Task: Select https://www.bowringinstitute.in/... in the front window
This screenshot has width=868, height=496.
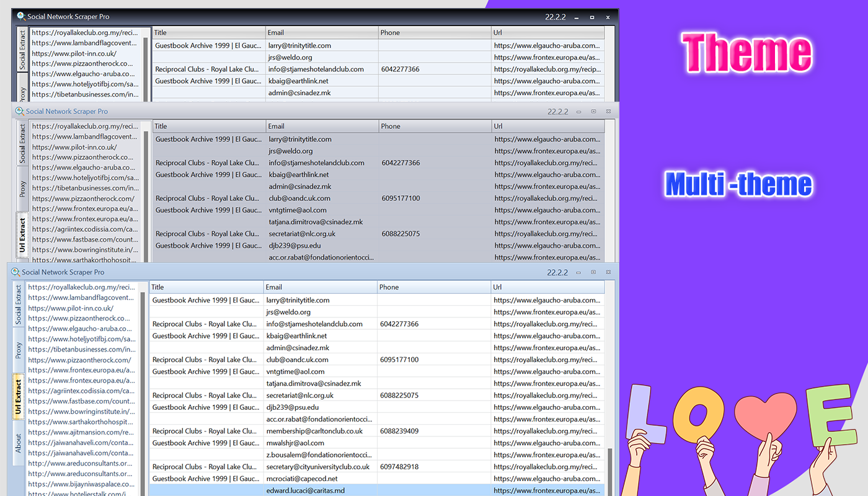Action: (81, 412)
